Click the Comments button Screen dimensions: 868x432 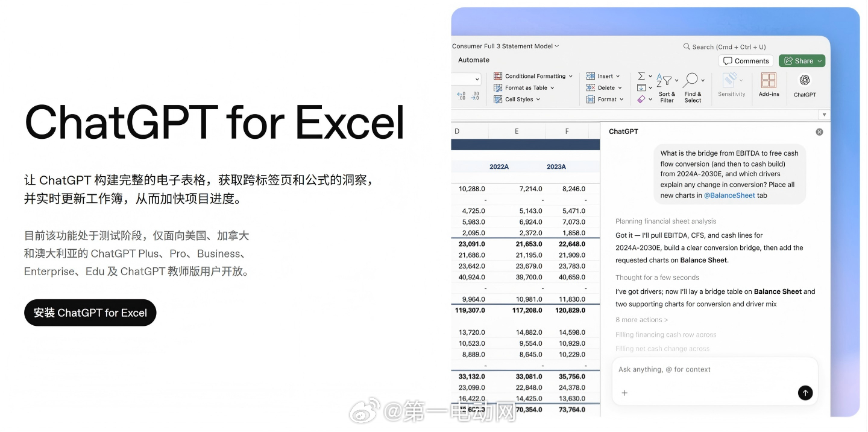coord(746,60)
